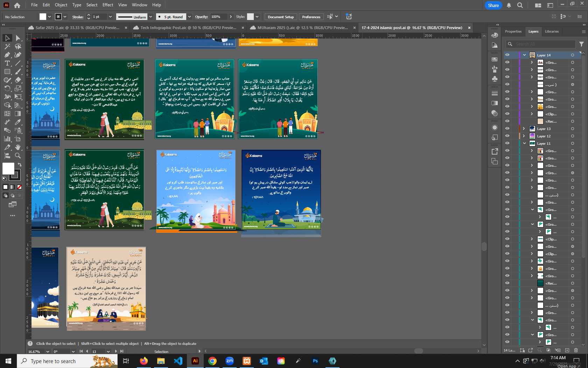Open the Symbols panel from dock
The height and width of the screenshot is (368, 588).
(x=495, y=79)
